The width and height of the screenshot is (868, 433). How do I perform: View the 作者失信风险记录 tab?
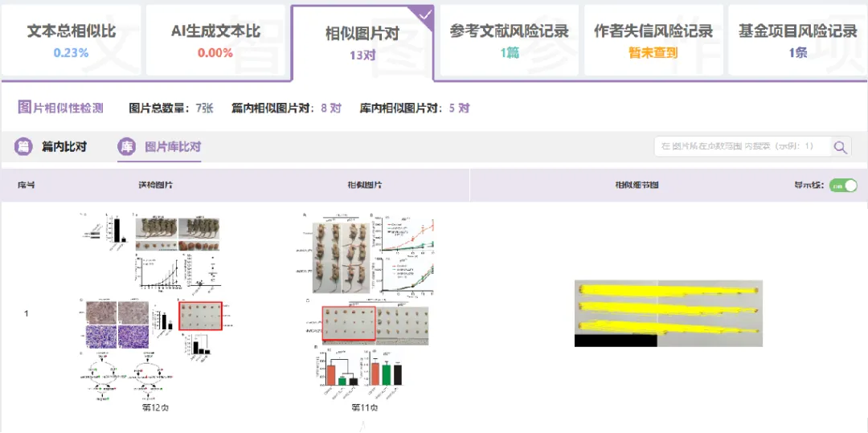tap(653, 40)
